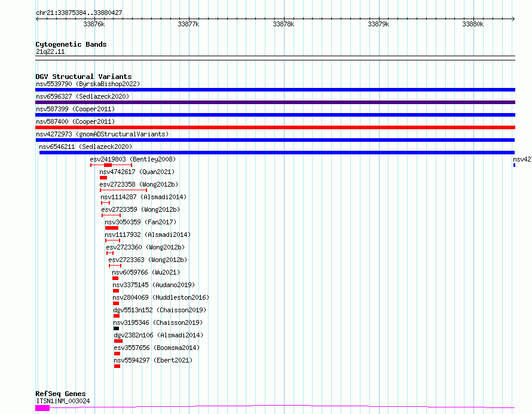
Task: Select nsv5594297 (Ebert2021) label
Action: click(153, 360)
